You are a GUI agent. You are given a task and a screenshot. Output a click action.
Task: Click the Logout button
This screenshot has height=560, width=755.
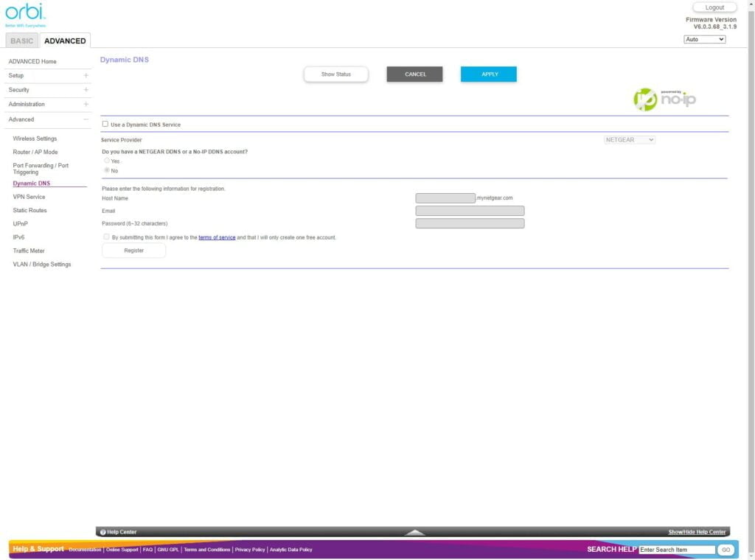point(714,7)
